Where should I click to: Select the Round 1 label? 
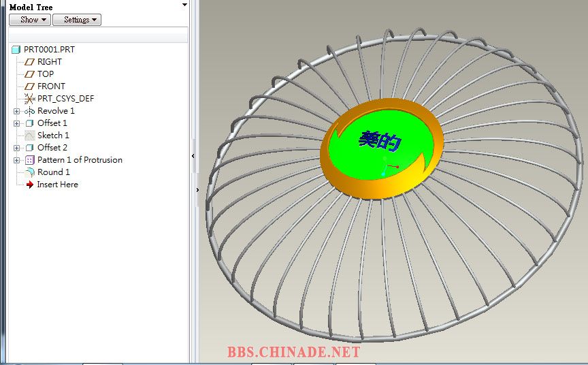(x=54, y=172)
